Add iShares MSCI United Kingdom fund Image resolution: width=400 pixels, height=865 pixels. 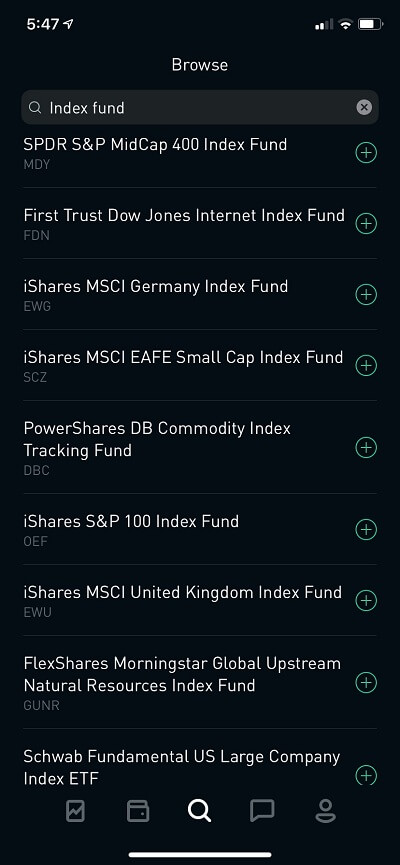pos(366,600)
